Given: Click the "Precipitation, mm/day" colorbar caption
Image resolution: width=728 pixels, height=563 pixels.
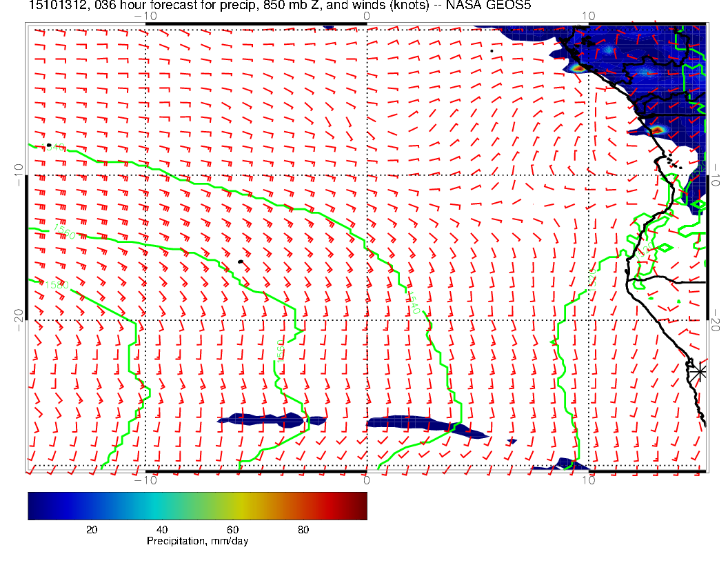Looking at the screenshot, I should tap(197, 541).
